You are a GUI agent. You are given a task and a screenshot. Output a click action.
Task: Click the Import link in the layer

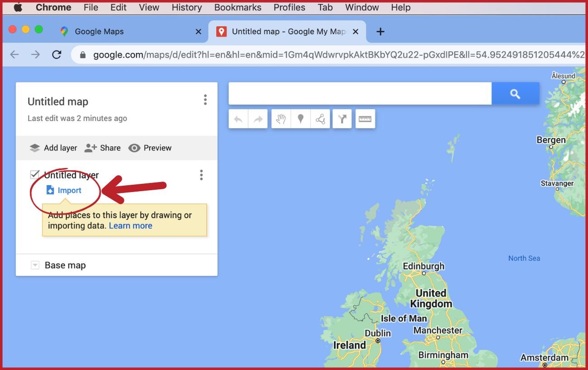[x=64, y=190]
